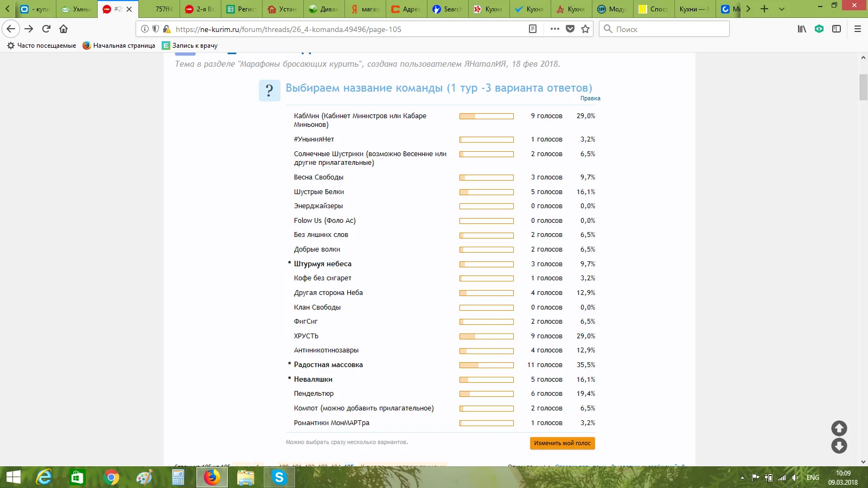The image size is (868, 488).
Task: Switch to the 'Умны' tab
Action: click(x=77, y=9)
